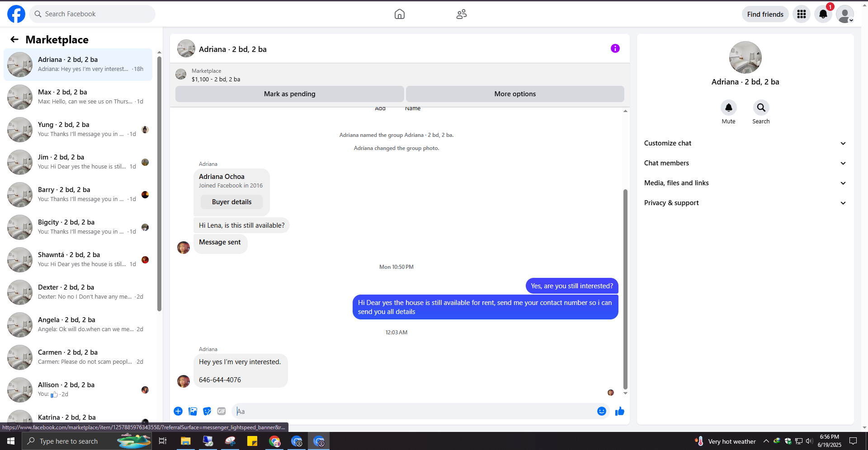The image size is (868, 450).
Task: Open the account profile avatar menu
Action: (845, 14)
